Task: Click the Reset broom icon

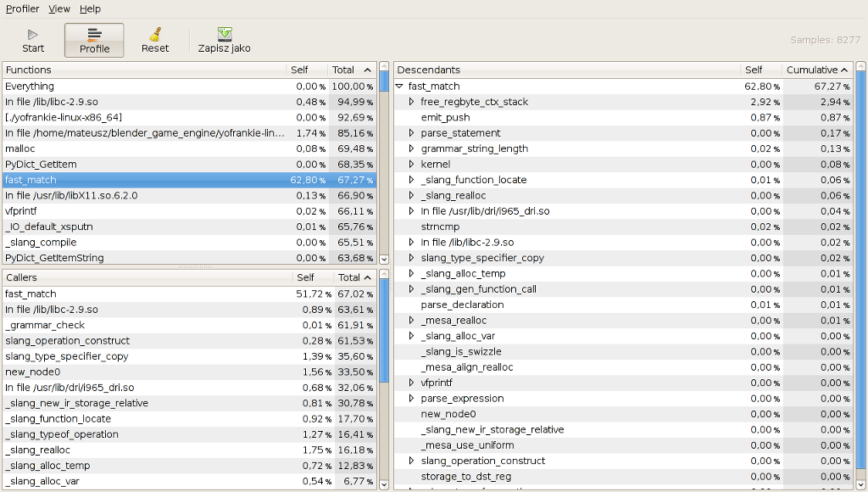Action: (155, 35)
